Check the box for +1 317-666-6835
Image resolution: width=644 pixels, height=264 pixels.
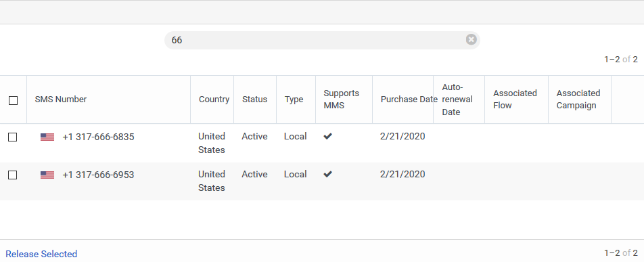(13, 137)
